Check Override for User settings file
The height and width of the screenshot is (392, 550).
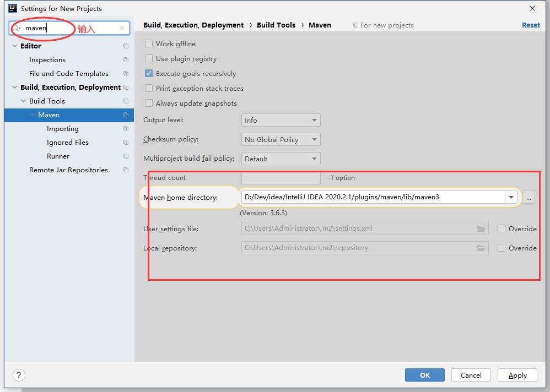point(502,228)
